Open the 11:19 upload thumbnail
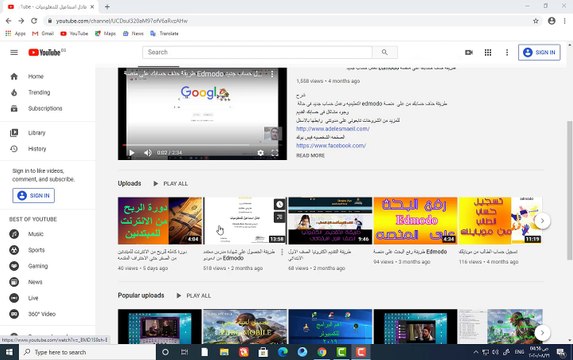 coord(500,221)
